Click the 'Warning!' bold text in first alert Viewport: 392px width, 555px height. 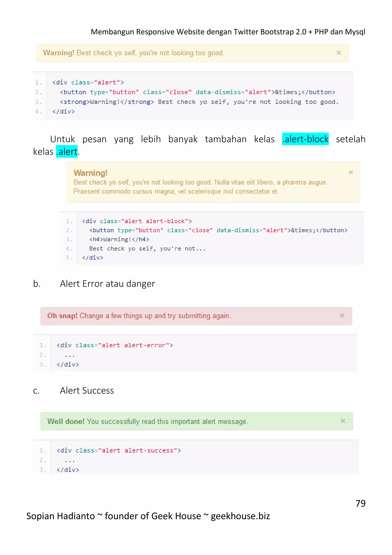(x=59, y=53)
